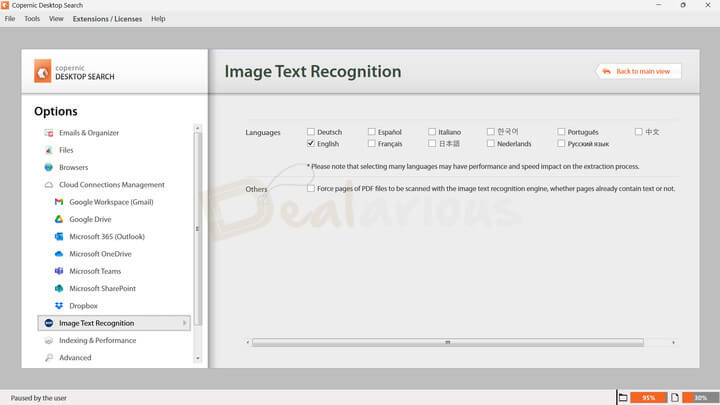
Task: Click the Copernic app icon in the title bar
Action: click(x=5, y=5)
